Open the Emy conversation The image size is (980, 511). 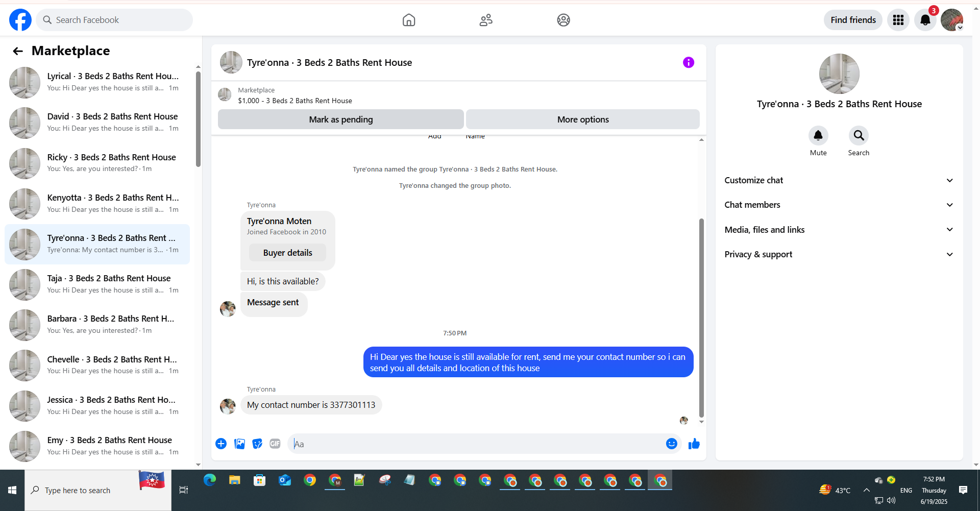click(97, 446)
